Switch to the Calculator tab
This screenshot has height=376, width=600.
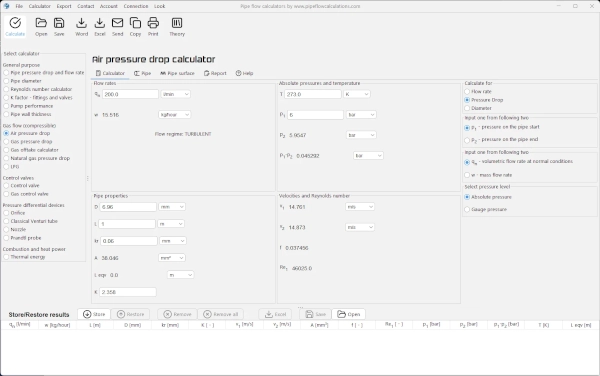110,73
